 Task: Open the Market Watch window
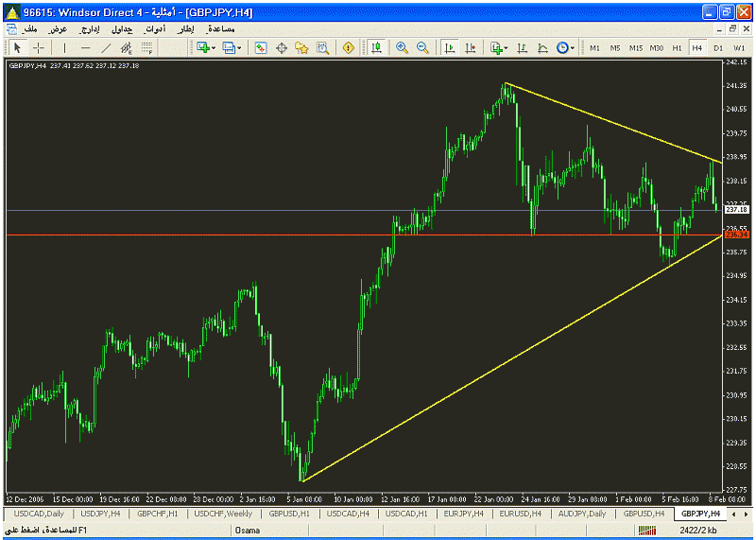[x=261, y=48]
